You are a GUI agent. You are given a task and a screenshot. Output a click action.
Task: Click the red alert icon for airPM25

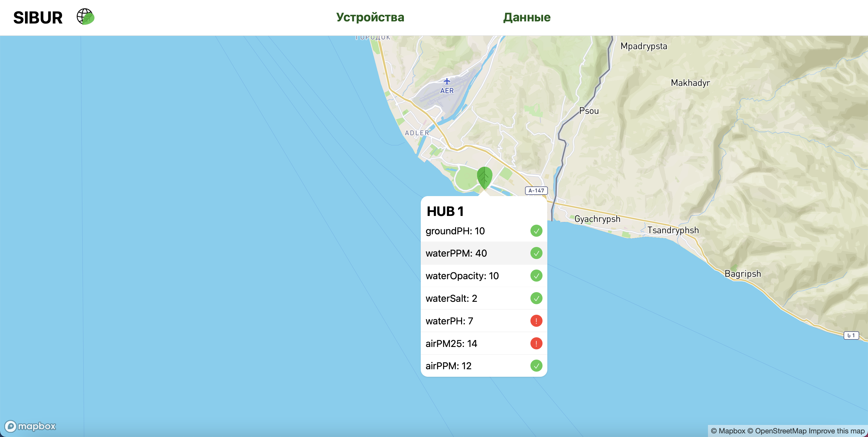(x=536, y=343)
